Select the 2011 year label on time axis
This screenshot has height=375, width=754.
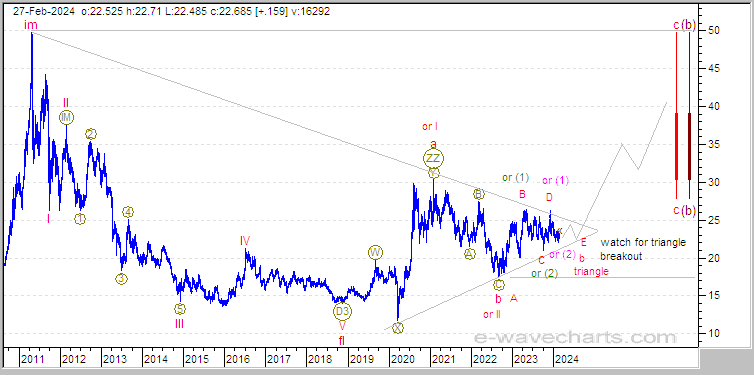tap(32, 359)
